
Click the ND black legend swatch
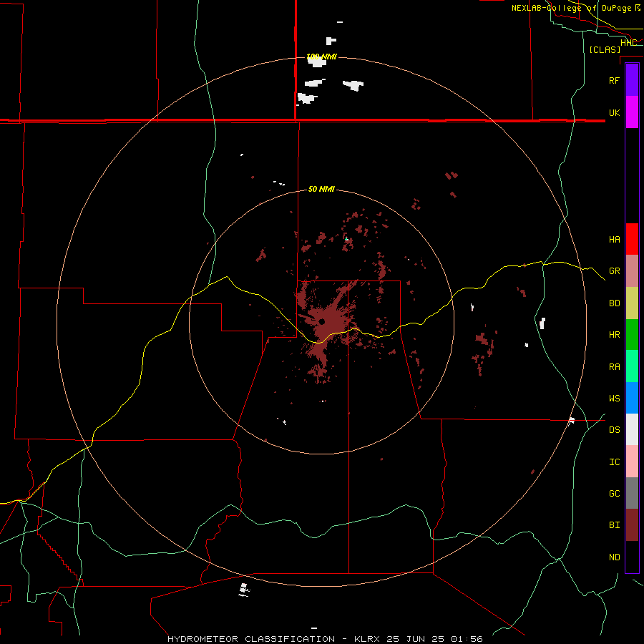pyautogui.click(x=632, y=557)
